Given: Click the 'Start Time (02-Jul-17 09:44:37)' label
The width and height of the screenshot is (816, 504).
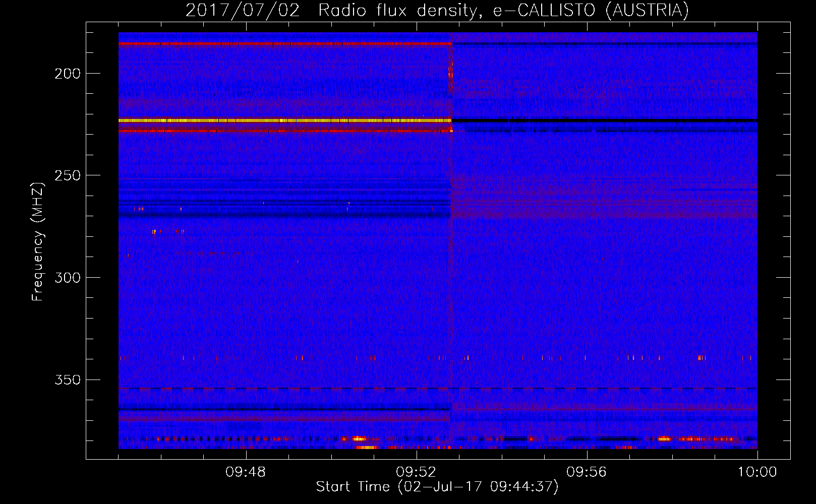Looking at the screenshot, I should (437, 487).
